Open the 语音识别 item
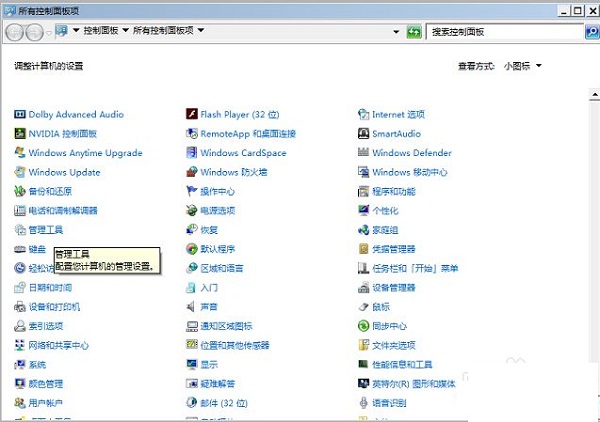The image size is (600, 422). [389, 403]
